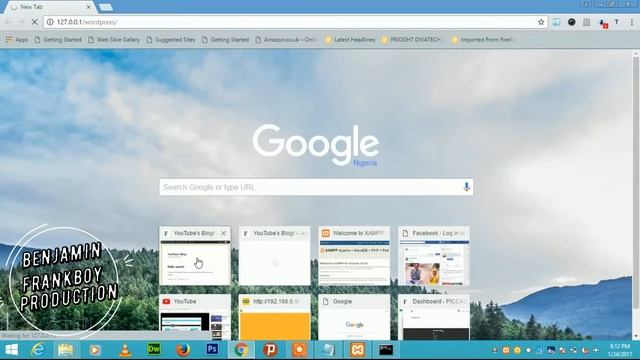Open the Chrome three-dot menu

click(x=631, y=22)
